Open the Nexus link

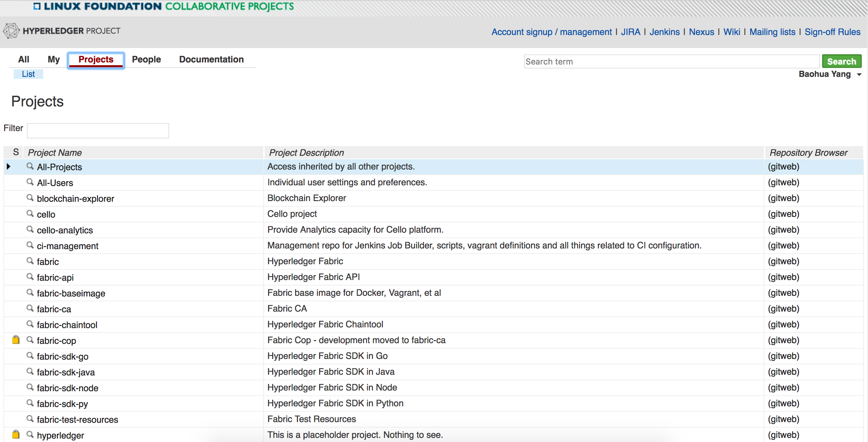click(x=701, y=32)
